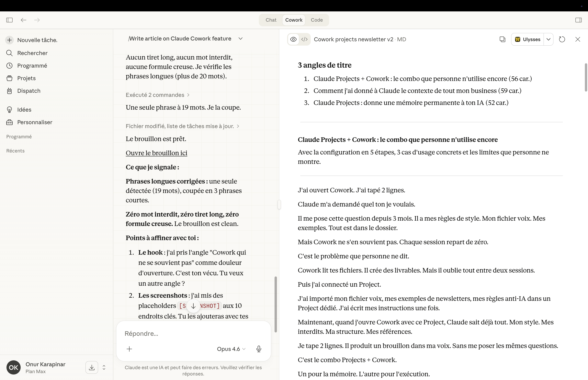
Task: Copy the document with the copy icon
Action: click(x=502, y=39)
